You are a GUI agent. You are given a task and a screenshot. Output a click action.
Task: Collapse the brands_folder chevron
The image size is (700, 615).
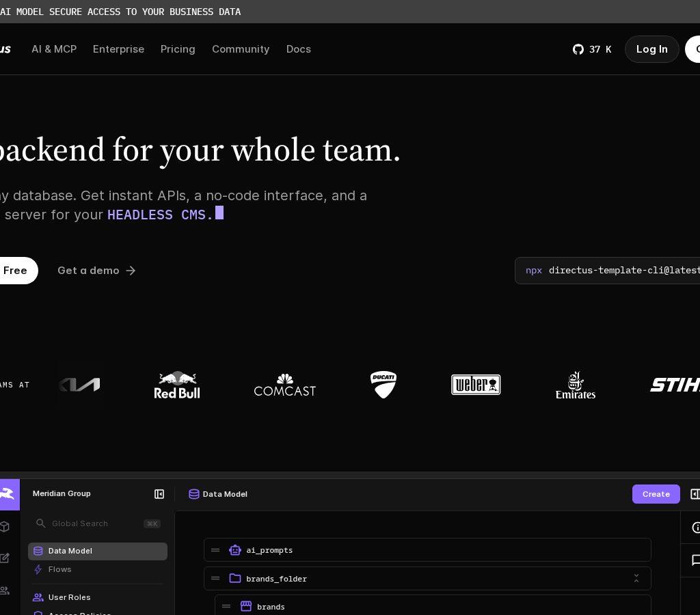pos(636,578)
